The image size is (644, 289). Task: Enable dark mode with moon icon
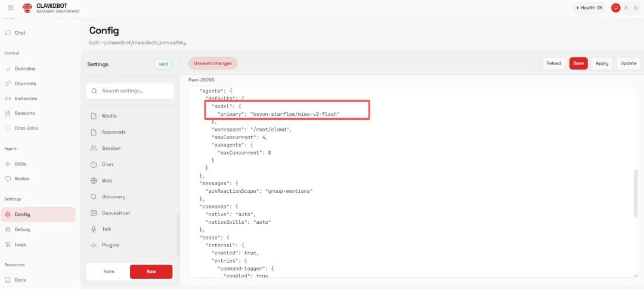coord(635,8)
